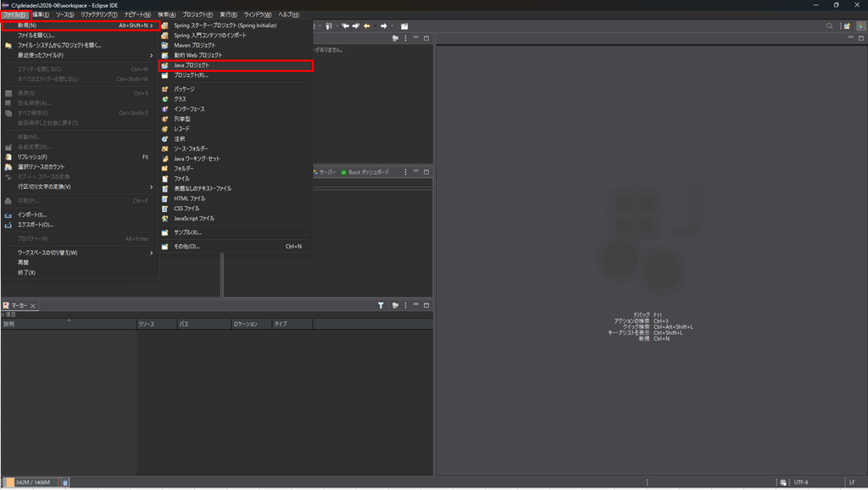
Task: Click the 注釈 icon
Action: pos(165,139)
